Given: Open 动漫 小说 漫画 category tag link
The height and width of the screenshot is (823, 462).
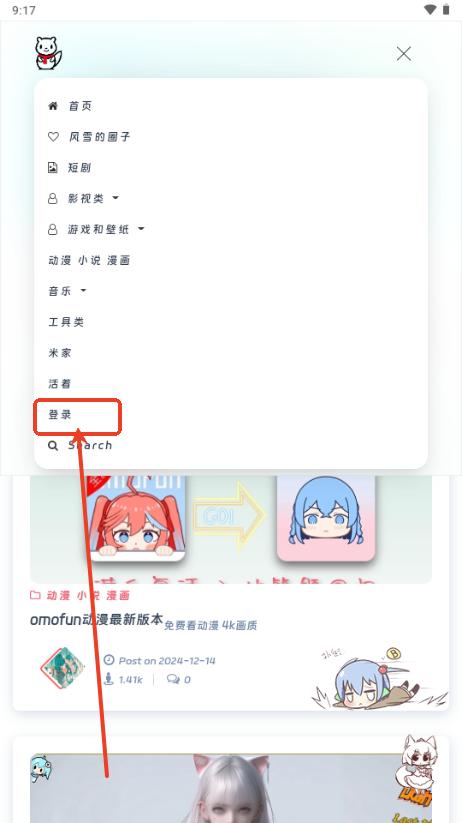Looking at the screenshot, I should [x=88, y=595].
